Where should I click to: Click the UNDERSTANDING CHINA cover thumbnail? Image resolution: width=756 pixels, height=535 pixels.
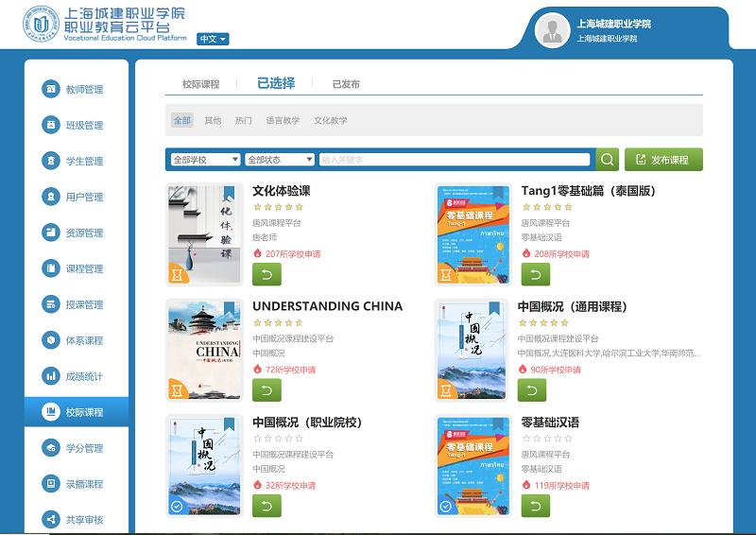(204, 351)
